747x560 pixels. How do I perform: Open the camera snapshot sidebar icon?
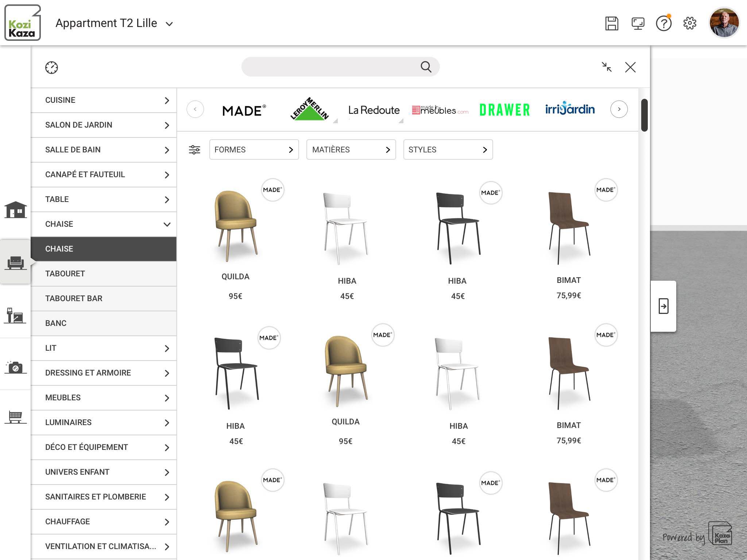click(15, 367)
